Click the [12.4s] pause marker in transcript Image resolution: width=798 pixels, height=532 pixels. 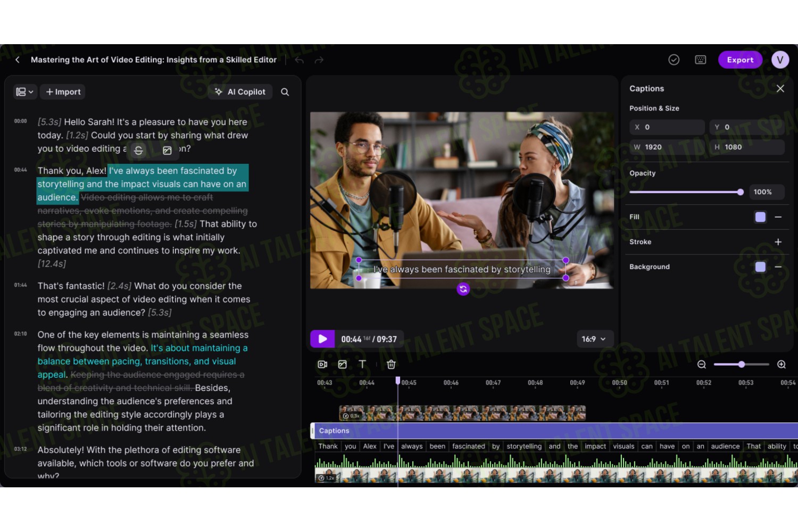52,264
